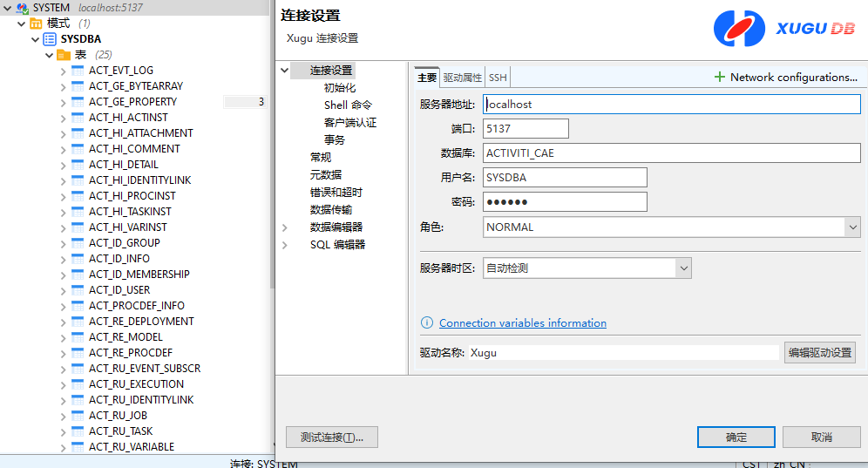Expand the ACT_ID_USER table node

tap(64, 290)
